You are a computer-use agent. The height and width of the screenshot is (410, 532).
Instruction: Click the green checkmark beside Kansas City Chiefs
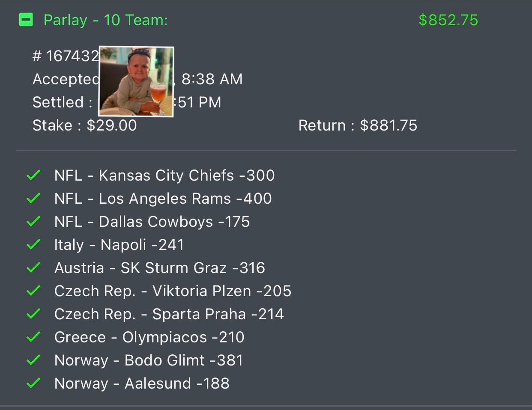33,175
